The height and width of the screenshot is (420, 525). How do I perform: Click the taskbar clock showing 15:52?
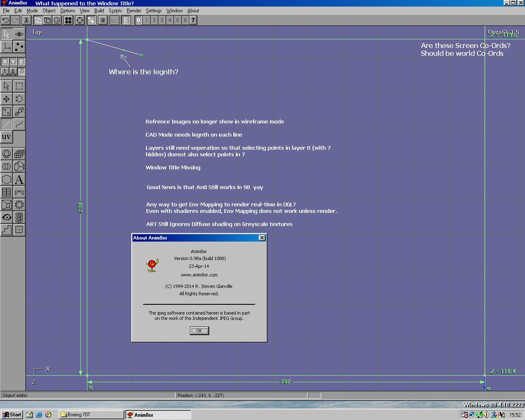tap(515, 415)
